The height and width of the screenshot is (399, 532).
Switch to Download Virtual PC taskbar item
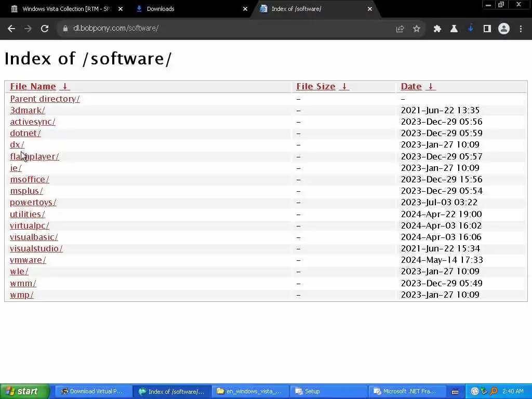[92, 391]
